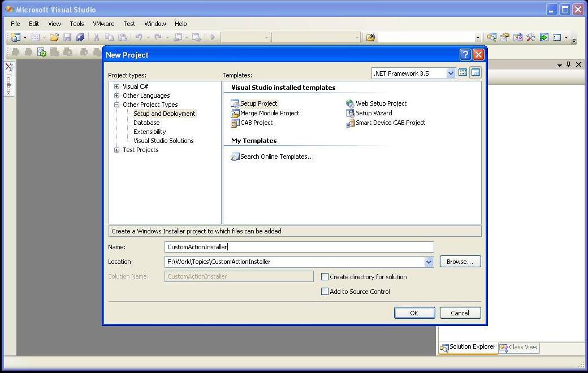Viewport: 588px width, 373px height.
Task: Check Add to Source Control
Action: tap(325, 291)
